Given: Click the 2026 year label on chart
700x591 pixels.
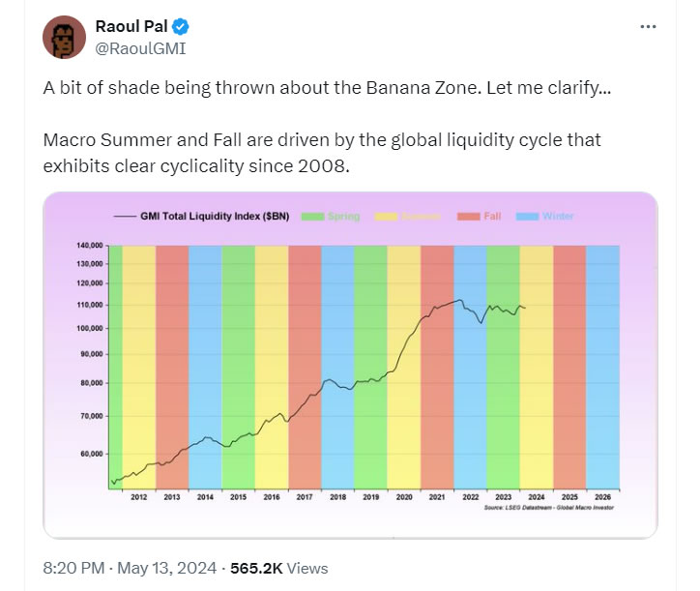Looking at the screenshot, I should coord(602,496).
